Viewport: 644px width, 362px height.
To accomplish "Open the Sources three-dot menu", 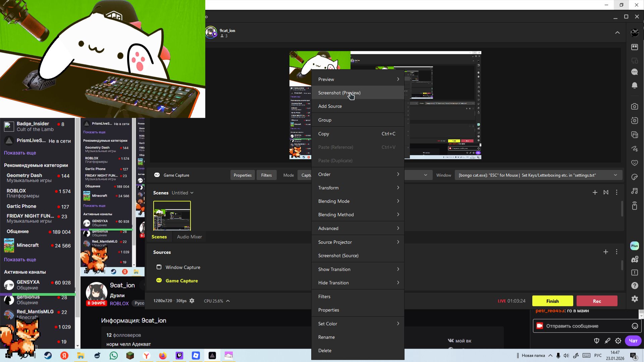I will pyautogui.click(x=616, y=252).
